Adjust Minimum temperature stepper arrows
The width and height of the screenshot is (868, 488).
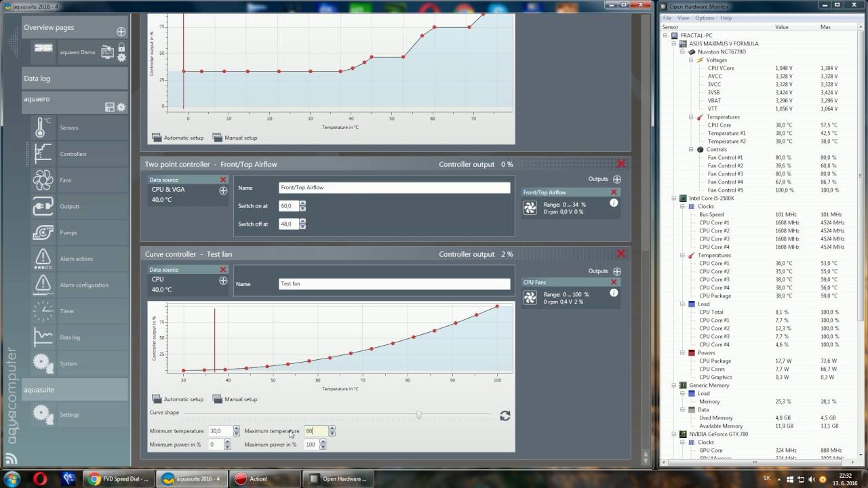[x=236, y=431]
